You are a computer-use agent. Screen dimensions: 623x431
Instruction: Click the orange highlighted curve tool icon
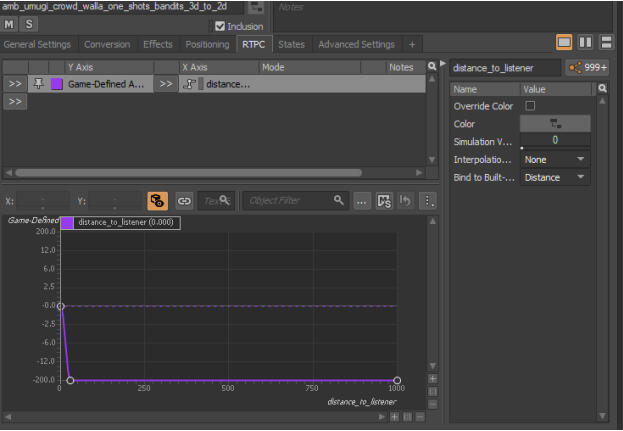coord(157,201)
